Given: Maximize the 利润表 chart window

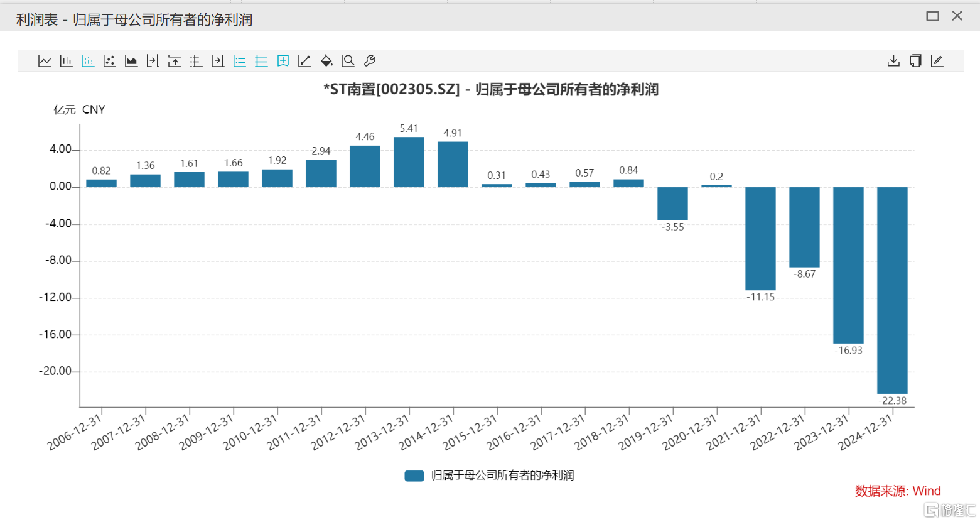Looking at the screenshot, I should pos(933,16).
